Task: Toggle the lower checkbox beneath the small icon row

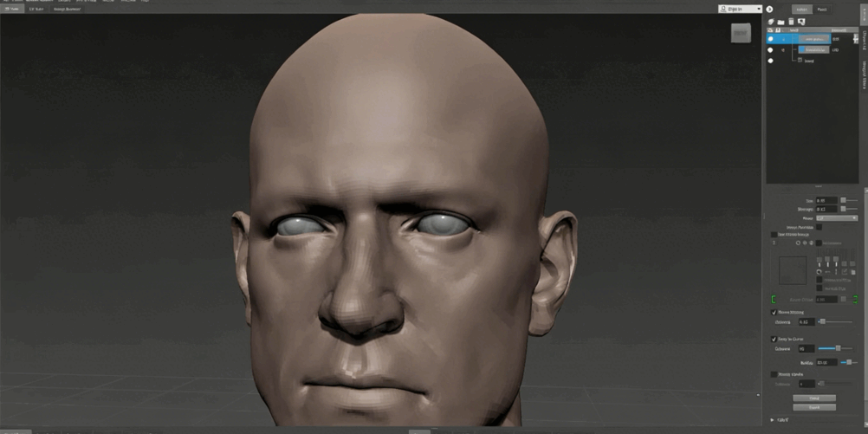Action: (819, 288)
